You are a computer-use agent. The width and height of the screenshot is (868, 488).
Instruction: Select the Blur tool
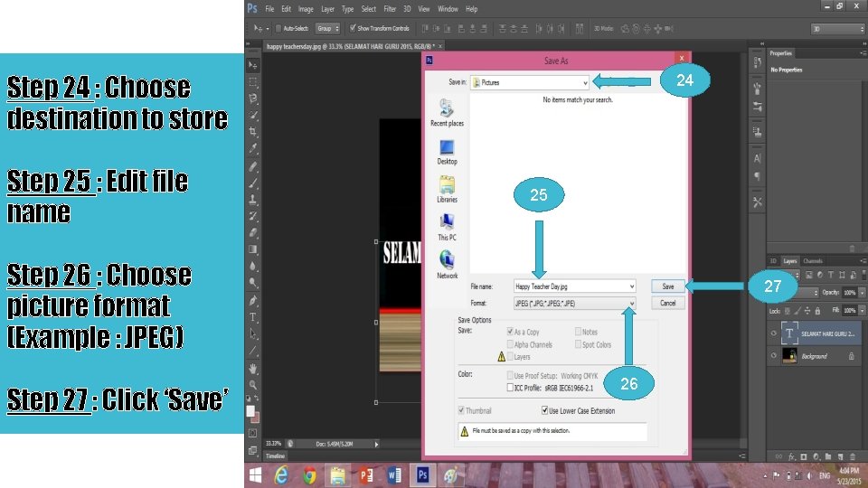(x=253, y=266)
